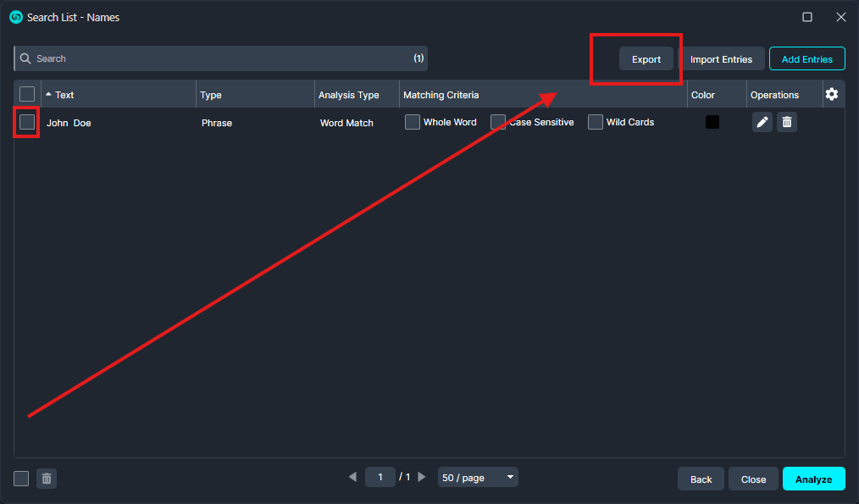
Task: Click the bulk delete trash icon at bottom
Action: pyautogui.click(x=47, y=479)
